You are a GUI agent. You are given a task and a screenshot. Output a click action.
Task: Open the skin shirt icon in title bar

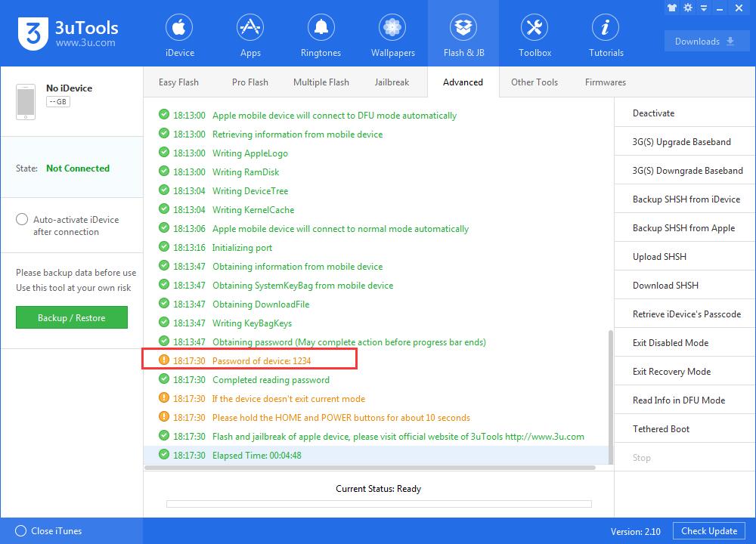pos(672,8)
